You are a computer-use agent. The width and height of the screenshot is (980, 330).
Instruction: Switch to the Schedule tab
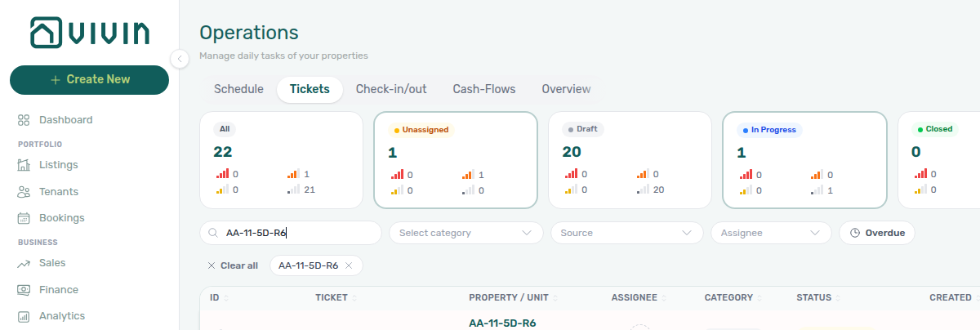tap(238, 89)
